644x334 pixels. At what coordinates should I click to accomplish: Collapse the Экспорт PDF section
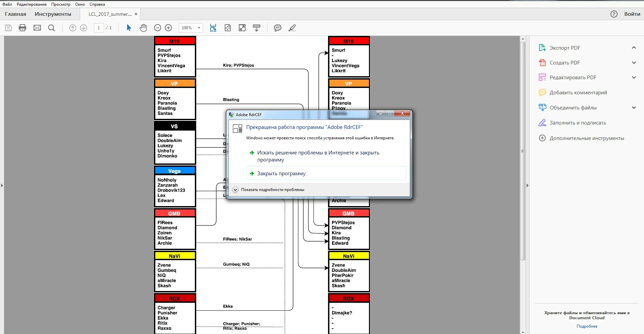coord(634,48)
